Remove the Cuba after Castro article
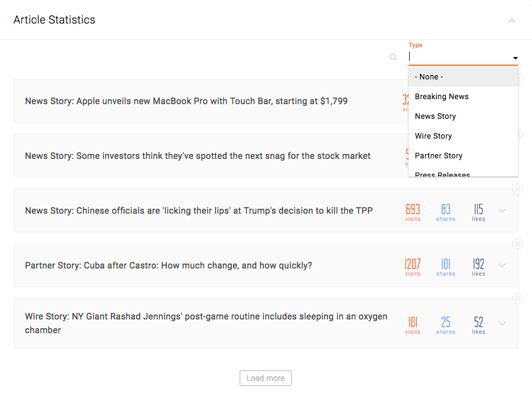This screenshot has height=400, width=532. (x=518, y=244)
